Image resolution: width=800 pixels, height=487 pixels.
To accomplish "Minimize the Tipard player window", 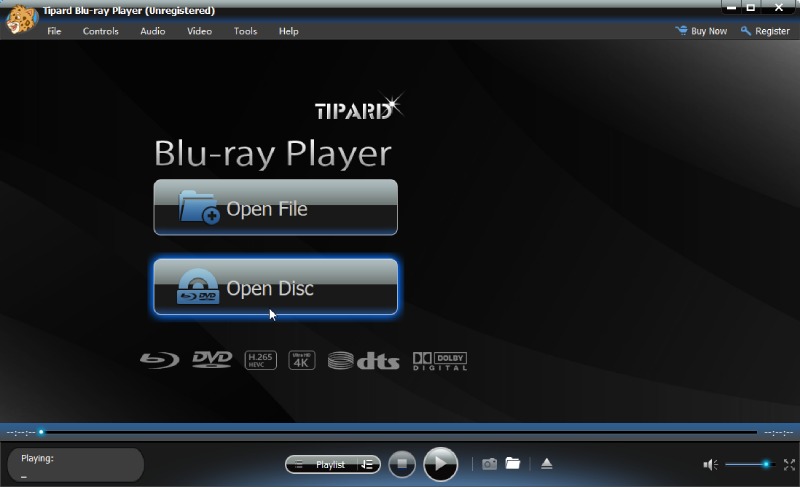I will point(731,7).
